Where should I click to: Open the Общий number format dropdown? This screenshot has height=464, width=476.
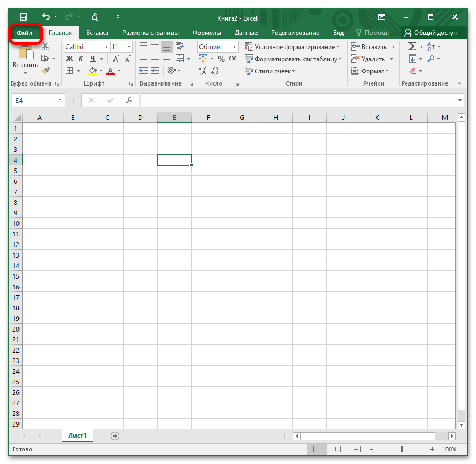[x=234, y=47]
